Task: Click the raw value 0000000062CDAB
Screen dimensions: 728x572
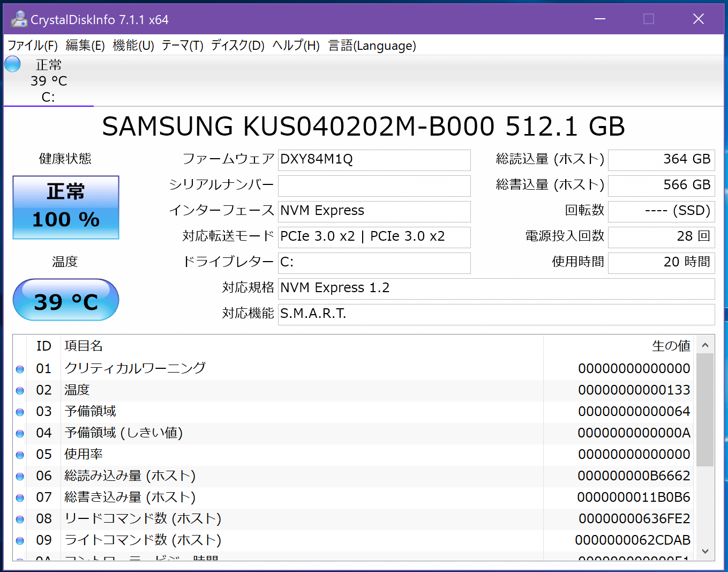Action: pyautogui.click(x=633, y=540)
